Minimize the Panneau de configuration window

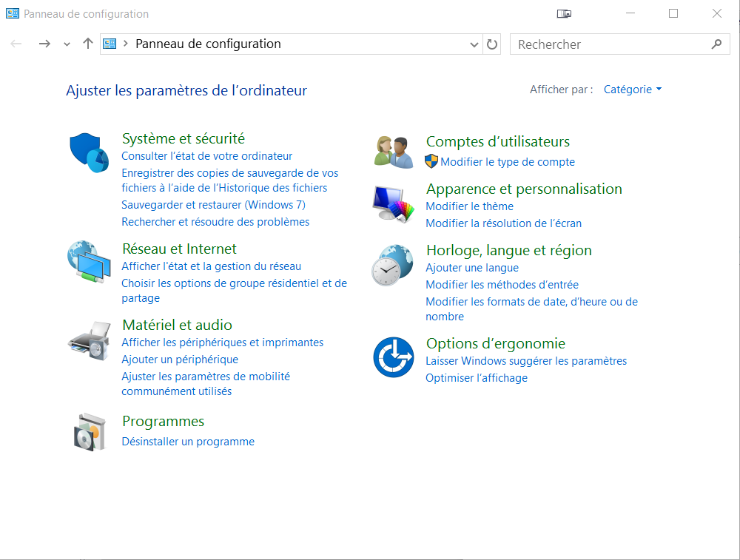pyautogui.click(x=630, y=13)
